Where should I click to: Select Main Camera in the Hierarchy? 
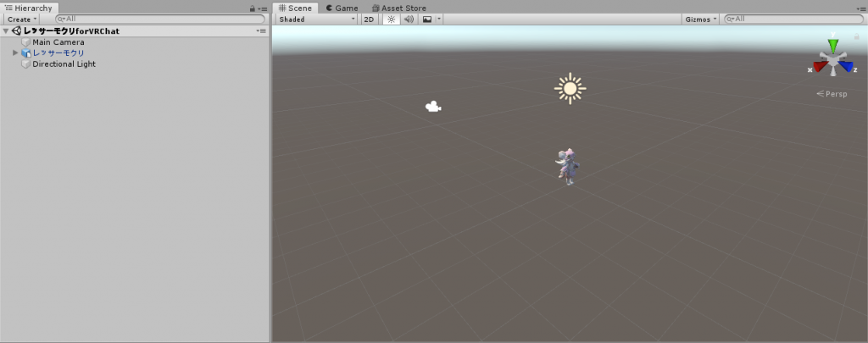[x=58, y=42]
